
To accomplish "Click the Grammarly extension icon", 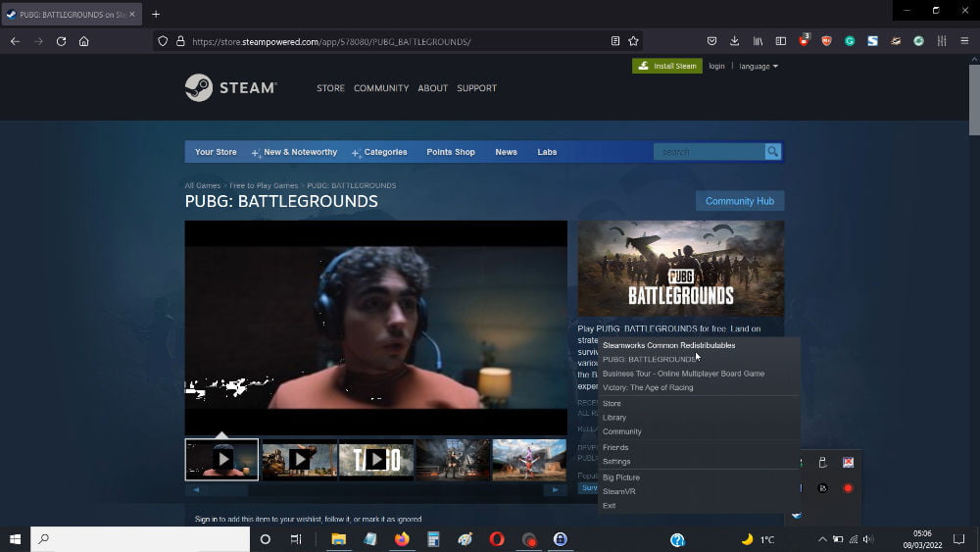I will click(850, 41).
